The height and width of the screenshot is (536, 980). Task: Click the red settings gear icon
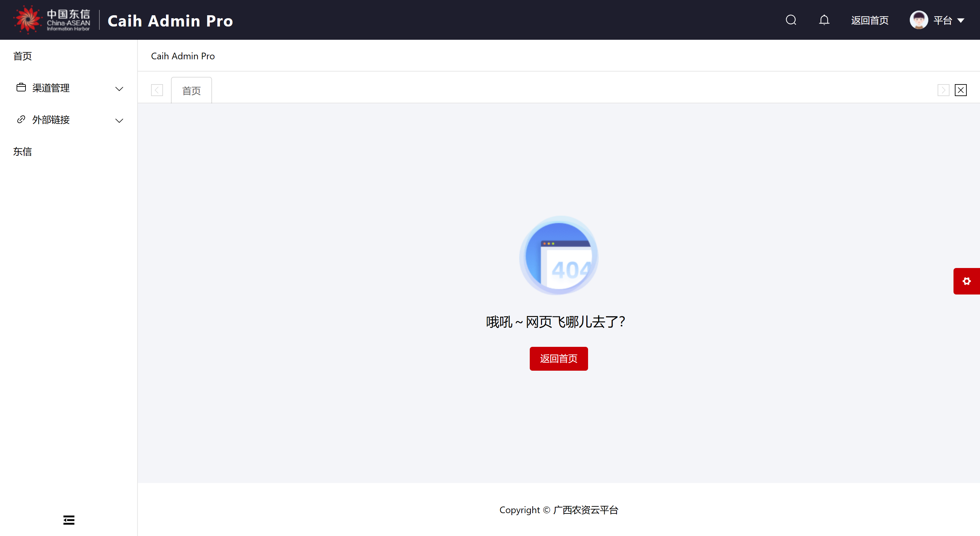(x=966, y=281)
